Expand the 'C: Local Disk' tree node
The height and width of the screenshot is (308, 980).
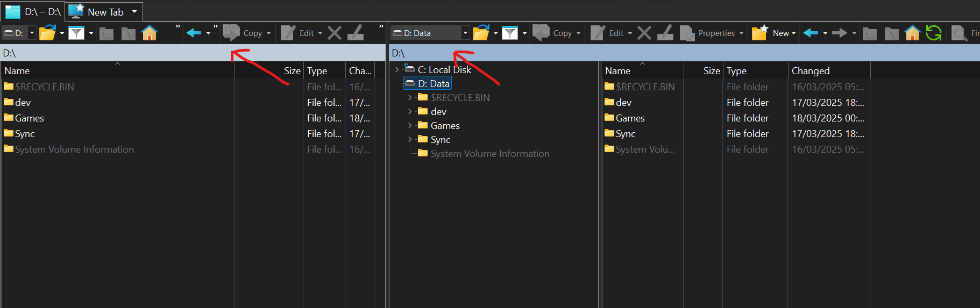coord(397,69)
